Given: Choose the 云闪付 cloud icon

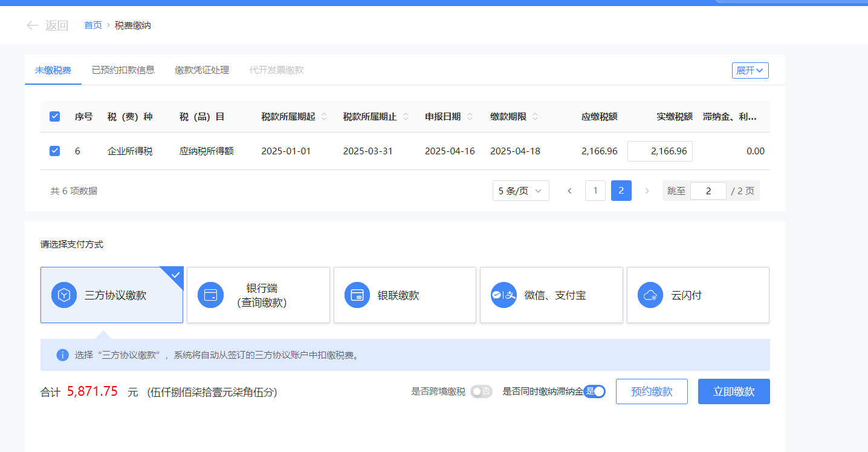Looking at the screenshot, I should (x=650, y=295).
